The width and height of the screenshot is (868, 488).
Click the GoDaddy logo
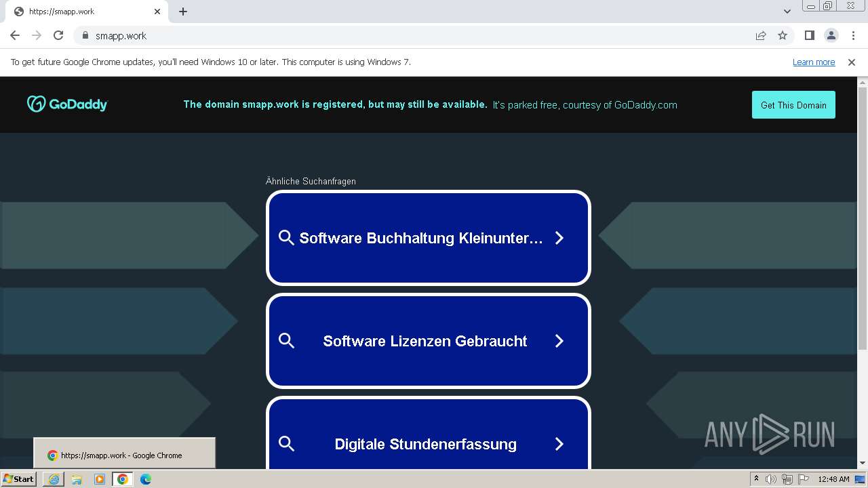pos(67,104)
